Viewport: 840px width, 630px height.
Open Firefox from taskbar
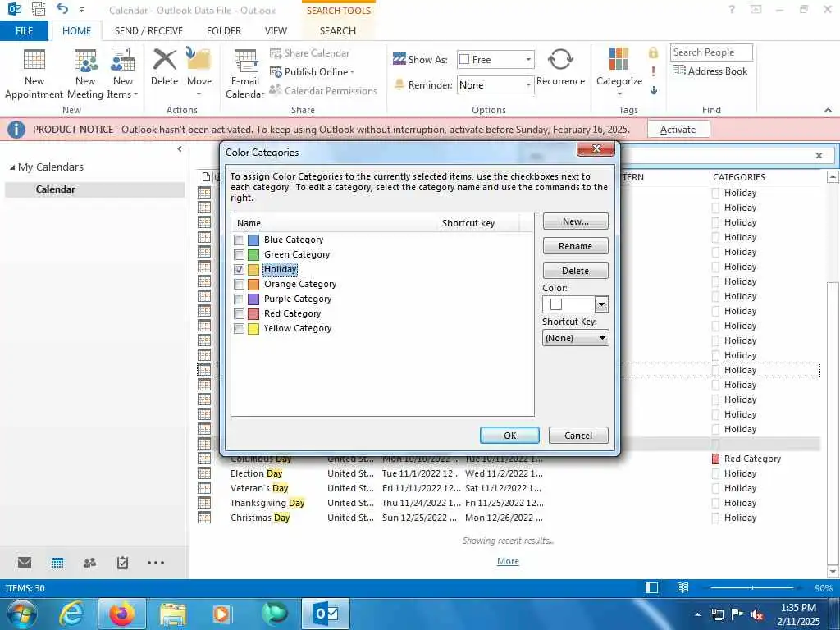pyautogui.click(x=122, y=614)
